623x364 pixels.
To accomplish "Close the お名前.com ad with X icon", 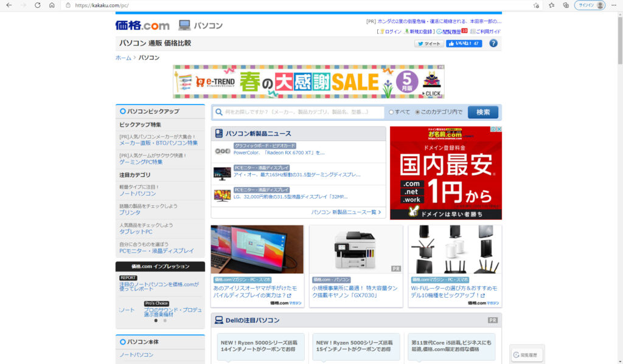I will click(x=499, y=129).
